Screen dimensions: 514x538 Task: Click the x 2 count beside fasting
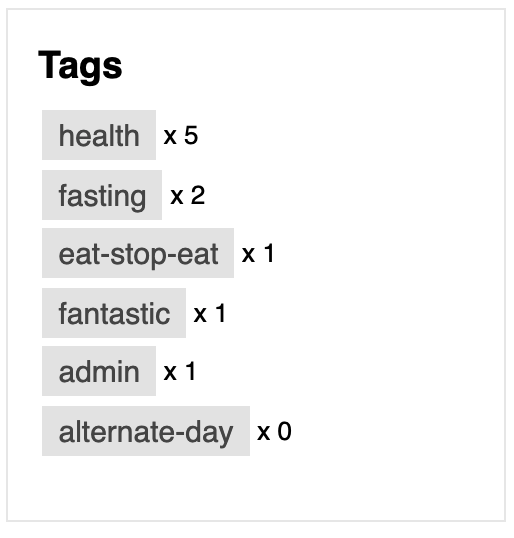click(x=188, y=196)
